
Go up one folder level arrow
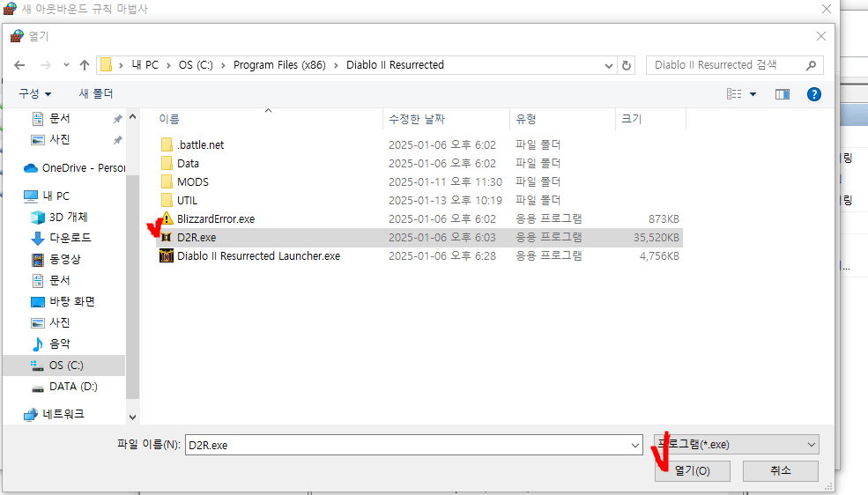[84, 65]
